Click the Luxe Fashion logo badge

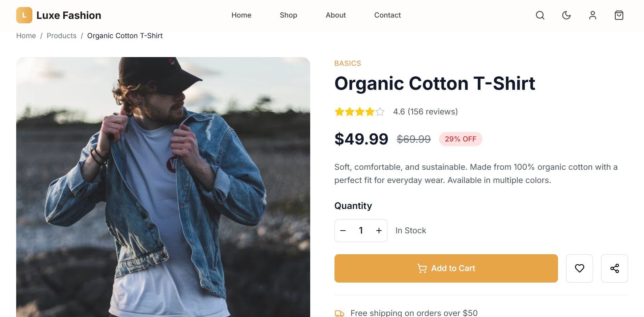pyautogui.click(x=24, y=15)
